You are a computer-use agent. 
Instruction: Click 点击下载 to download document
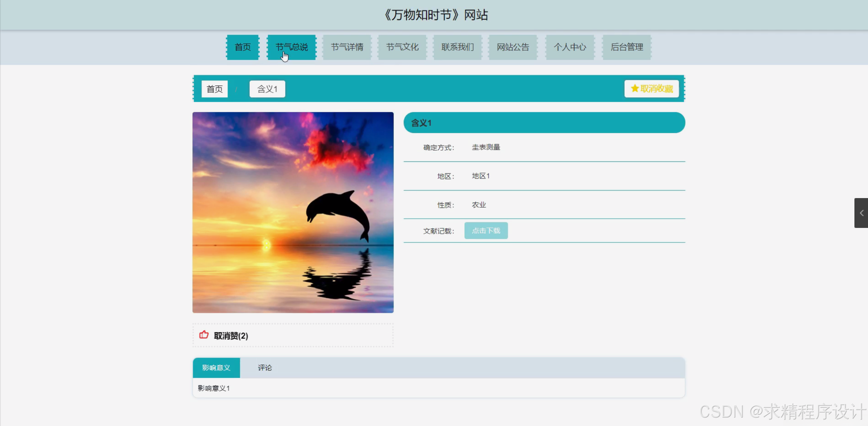[x=486, y=231]
